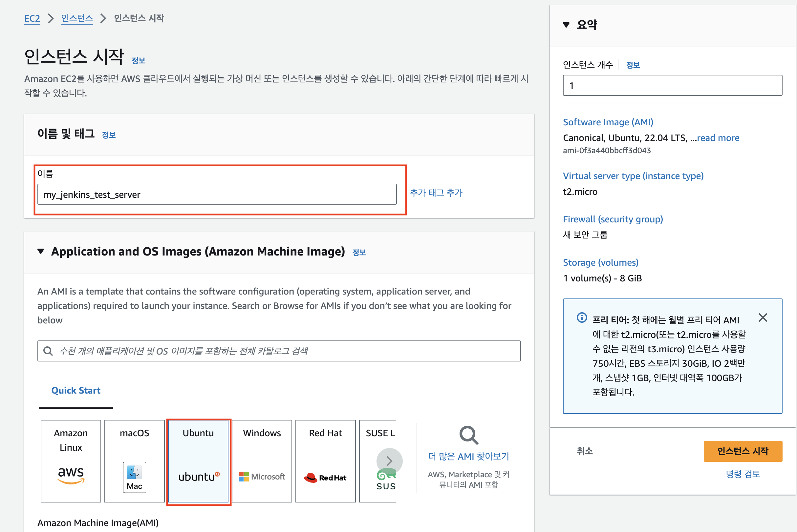Select the Ubuntu AMI tile
Image resolution: width=797 pixels, height=532 pixels.
(198, 460)
